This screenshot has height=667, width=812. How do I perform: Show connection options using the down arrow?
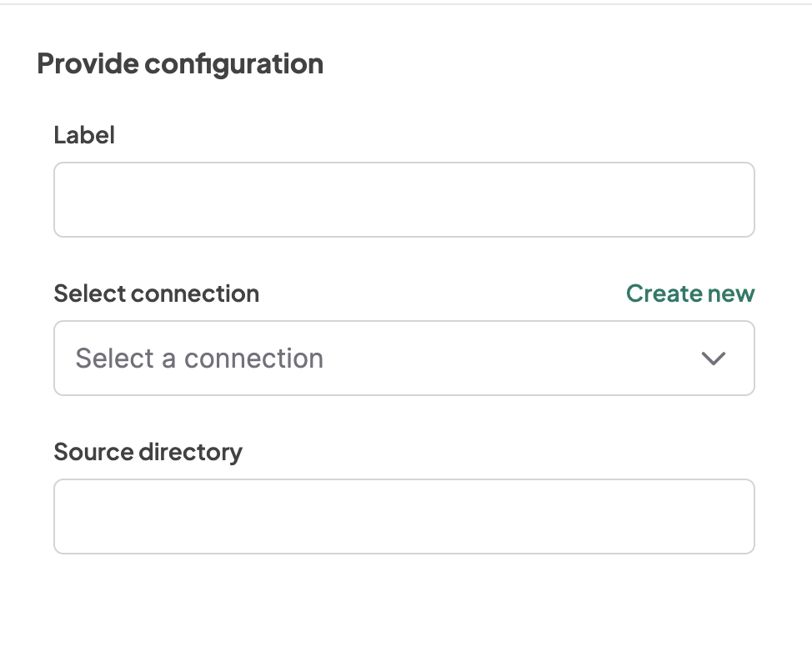[714, 359]
